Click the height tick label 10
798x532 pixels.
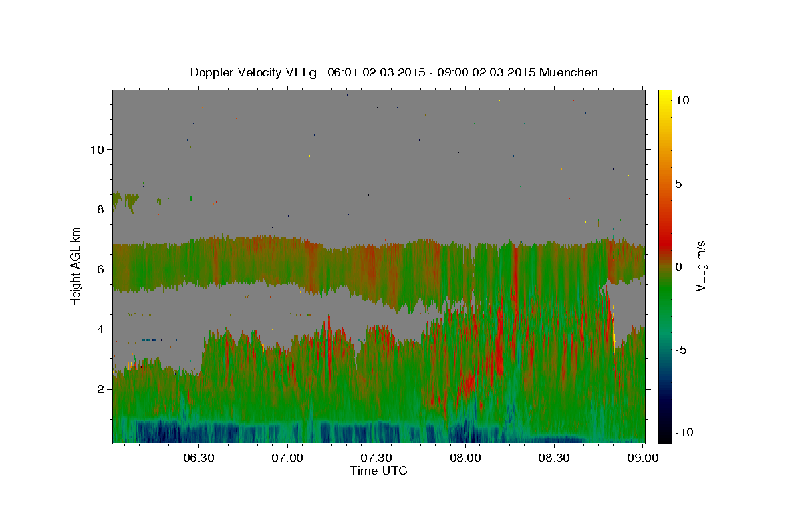coord(97,149)
